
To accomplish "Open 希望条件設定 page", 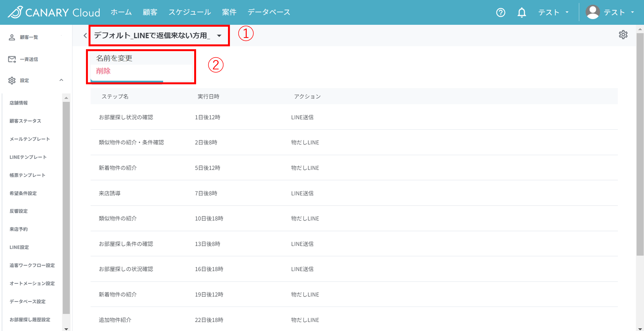I will pos(23,193).
